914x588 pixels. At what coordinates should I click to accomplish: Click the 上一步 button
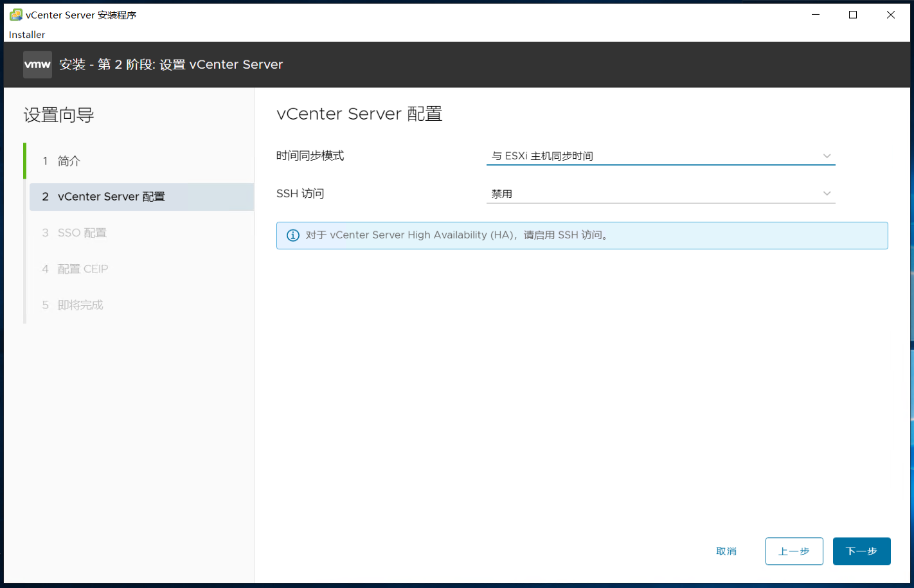click(x=794, y=551)
